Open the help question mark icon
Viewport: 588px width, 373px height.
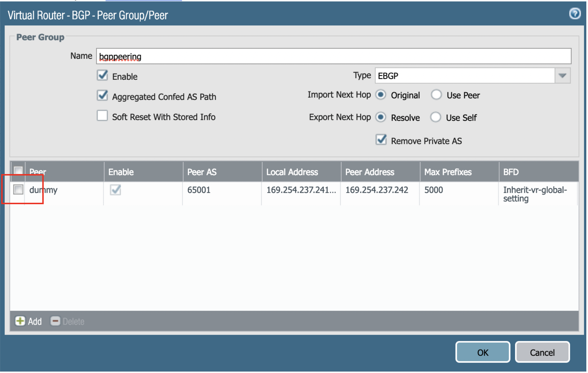(575, 14)
